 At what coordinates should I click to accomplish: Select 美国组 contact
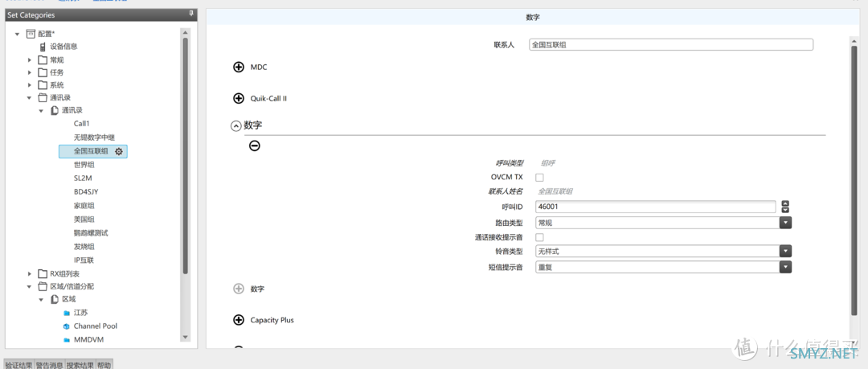[x=84, y=219]
